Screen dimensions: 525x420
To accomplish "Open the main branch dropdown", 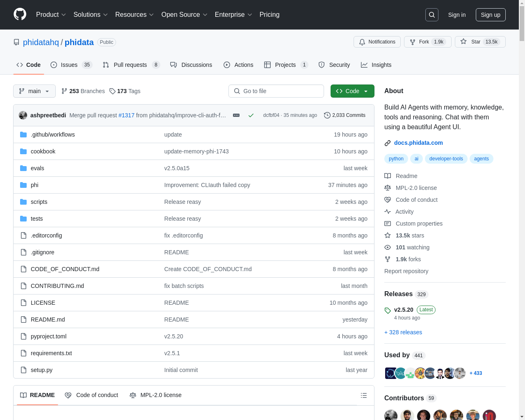I will (x=34, y=91).
